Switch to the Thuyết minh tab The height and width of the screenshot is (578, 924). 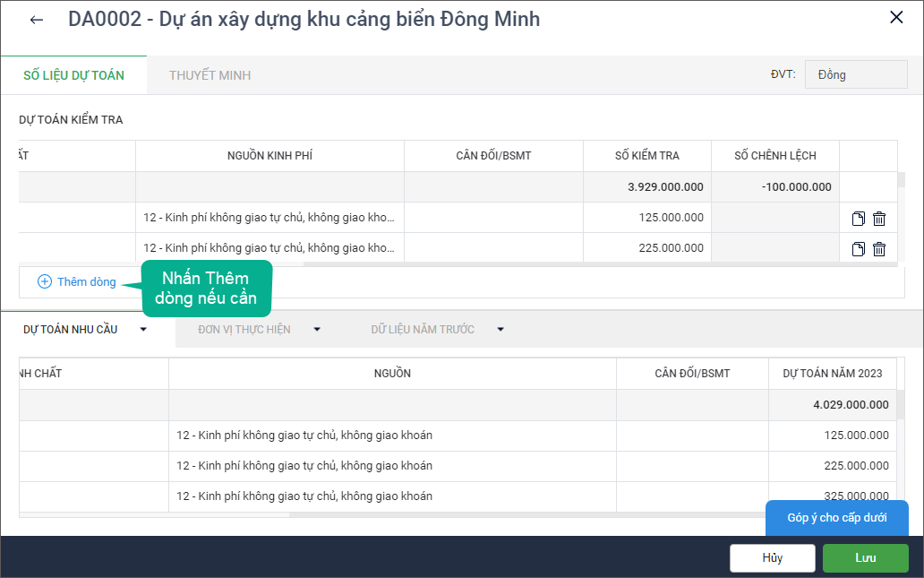(210, 75)
